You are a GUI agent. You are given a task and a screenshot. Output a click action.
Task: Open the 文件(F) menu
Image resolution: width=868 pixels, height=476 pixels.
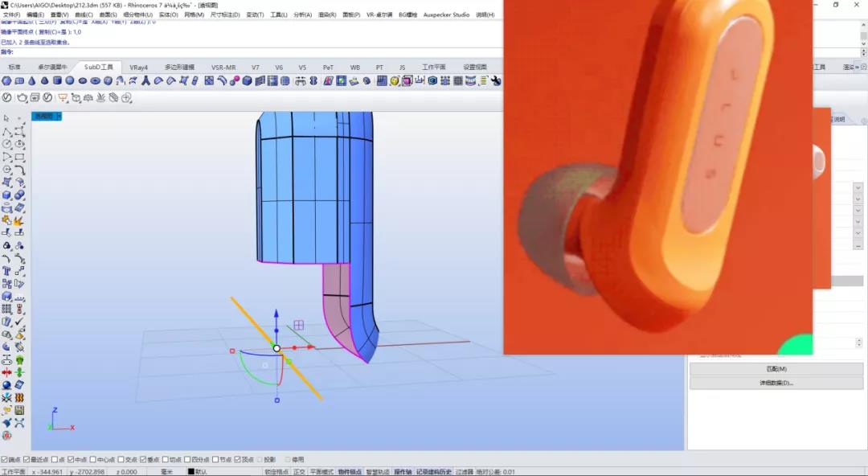coord(11,15)
